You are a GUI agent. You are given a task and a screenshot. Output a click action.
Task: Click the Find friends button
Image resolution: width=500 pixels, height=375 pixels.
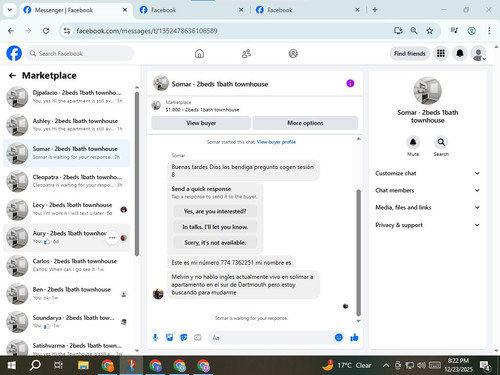410,53
